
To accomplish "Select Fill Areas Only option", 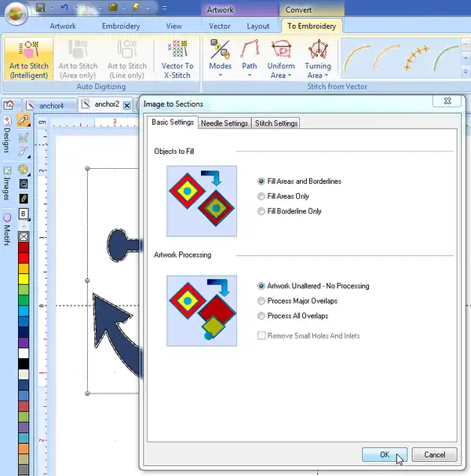I will click(262, 196).
